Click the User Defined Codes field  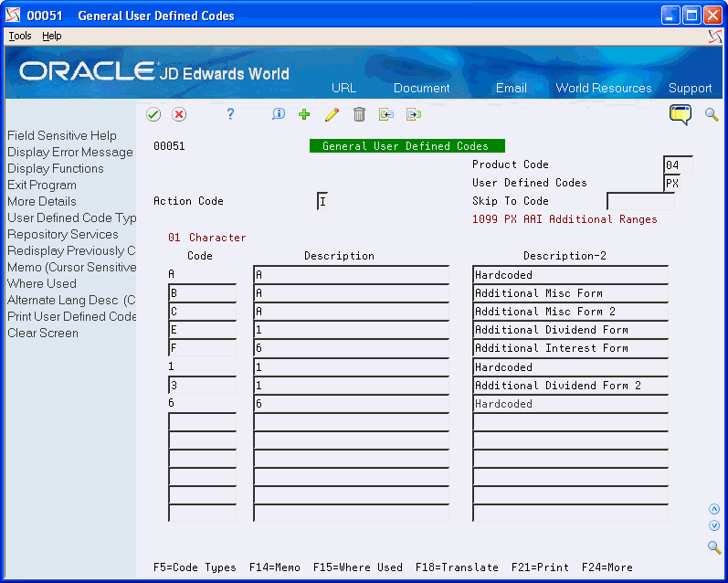(671, 183)
